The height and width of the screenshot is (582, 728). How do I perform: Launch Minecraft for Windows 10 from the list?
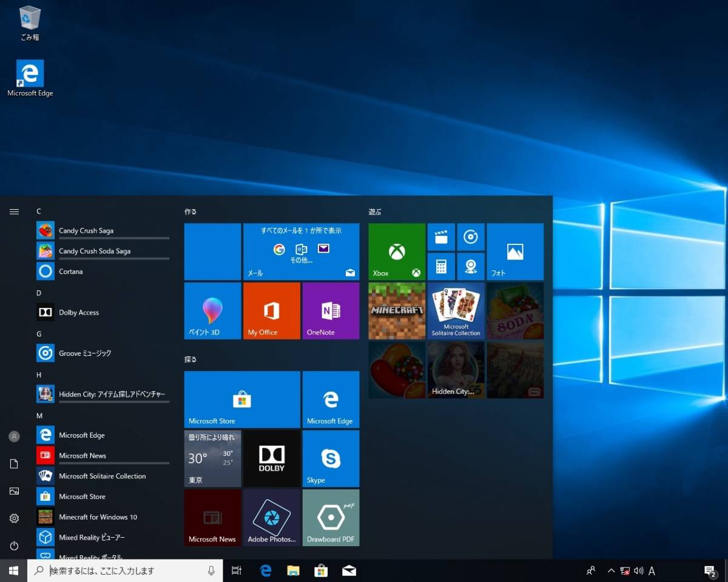pyautogui.click(x=103, y=517)
